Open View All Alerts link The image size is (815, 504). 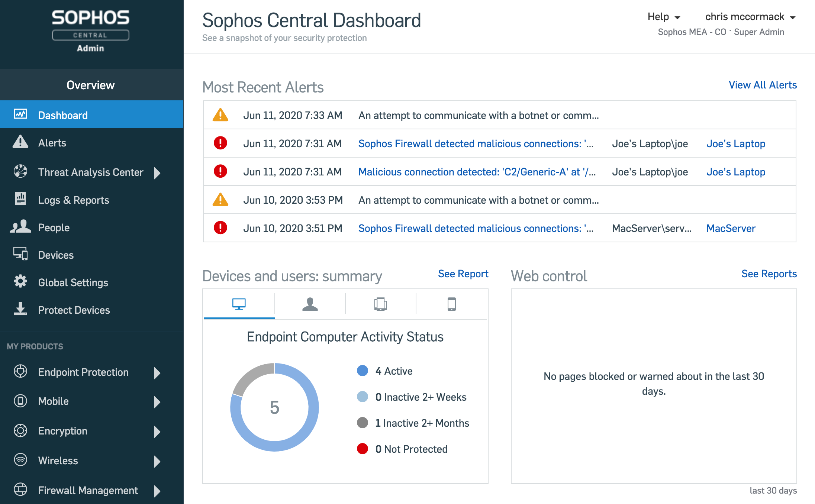pos(762,85)
